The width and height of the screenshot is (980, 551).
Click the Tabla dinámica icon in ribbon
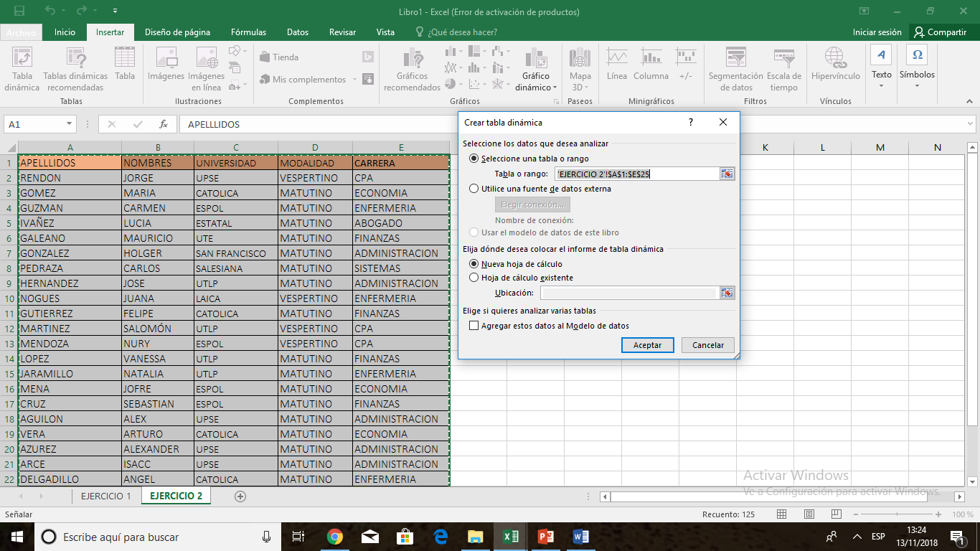pos(22,69)
